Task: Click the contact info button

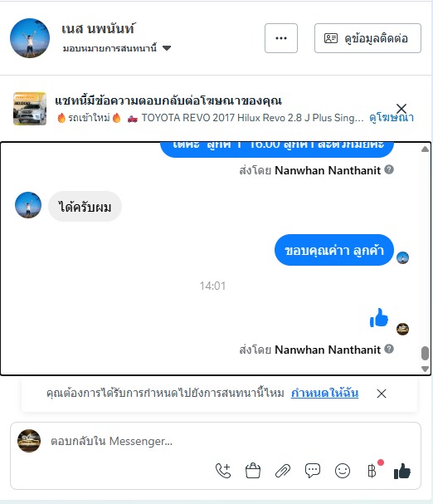Action: [x=367, y=38]
